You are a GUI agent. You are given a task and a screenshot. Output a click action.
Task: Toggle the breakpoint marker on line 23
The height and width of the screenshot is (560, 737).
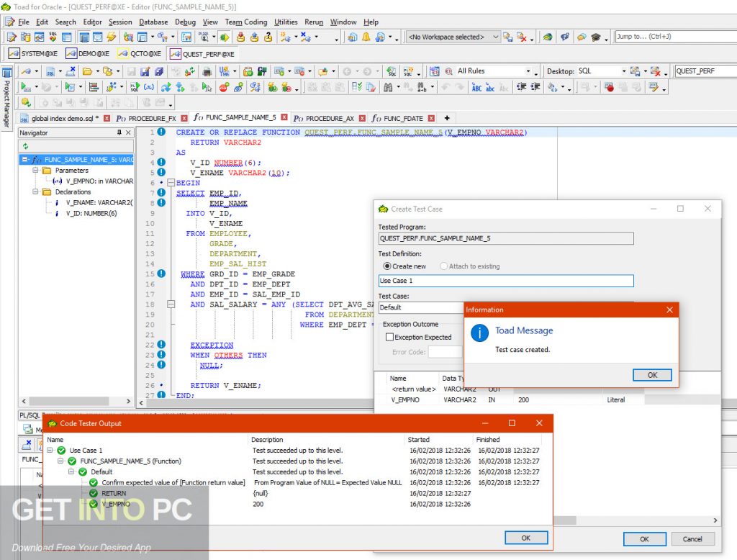[x=161, y=355]
